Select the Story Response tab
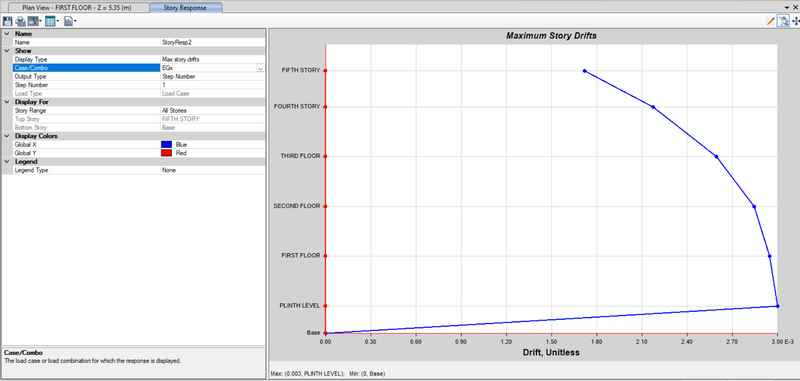This screenshot has width=800, height=381. [186, 8]
